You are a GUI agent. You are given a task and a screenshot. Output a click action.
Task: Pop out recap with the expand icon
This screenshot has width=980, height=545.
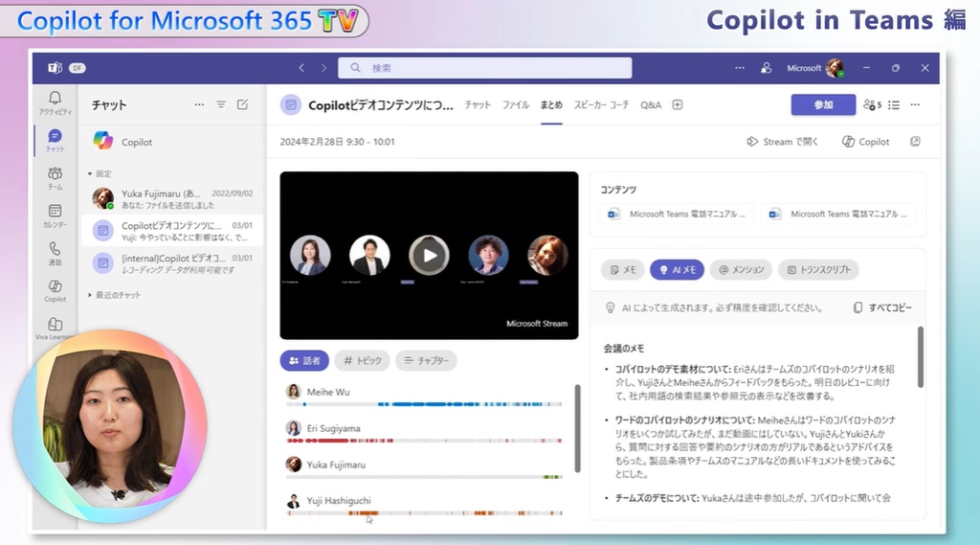coord(915,142)
